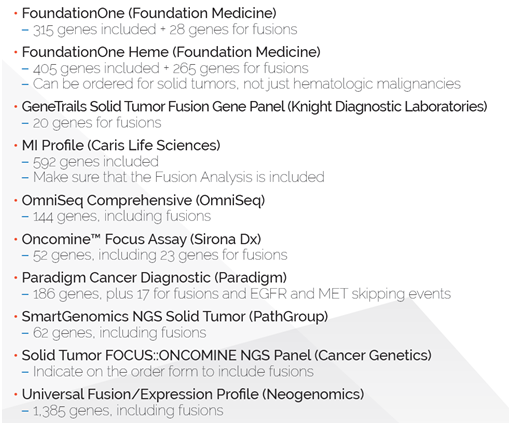Click SmartGenomics NGS Solid Tumor (PathGroup)
Image resolution: width=511 pixels, height=425 pixels.
pyautogui.click(x=175, y=317)
